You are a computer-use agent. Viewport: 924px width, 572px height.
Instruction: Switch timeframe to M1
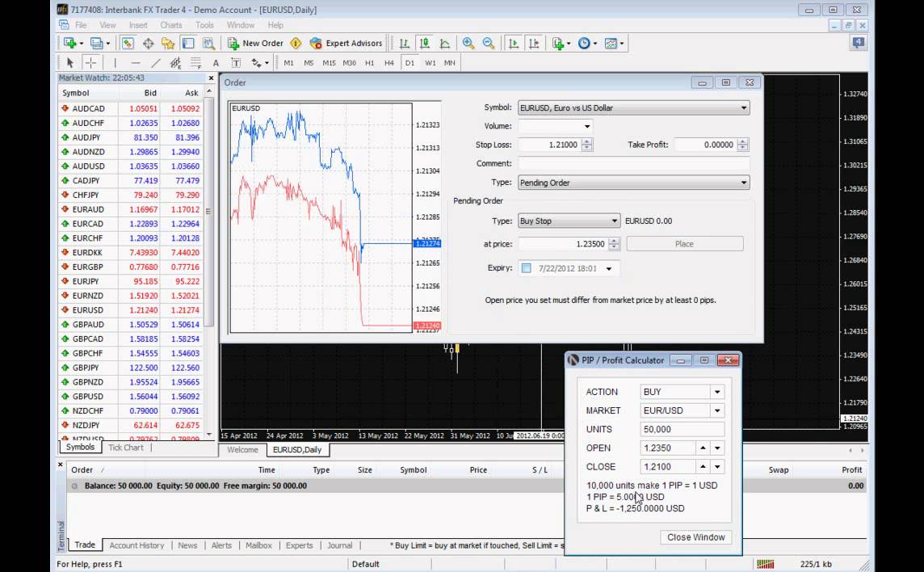(289, 62)
